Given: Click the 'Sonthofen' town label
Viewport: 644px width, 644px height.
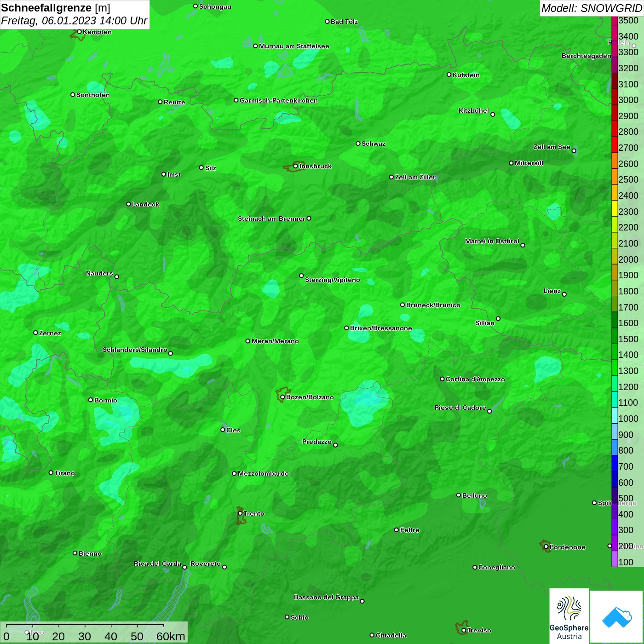Looking at the screenshot, I should pos(93,95).
